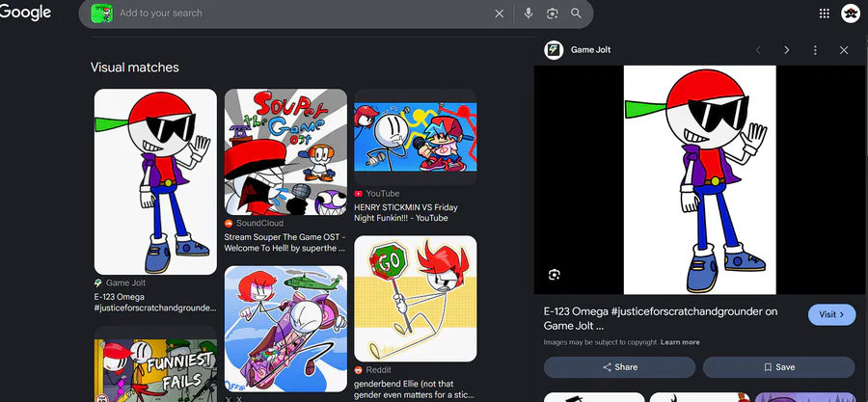Click the Game Jolt favicon under first result
Viewport: 868px width, 402px height.
click(x=98, y=283)
